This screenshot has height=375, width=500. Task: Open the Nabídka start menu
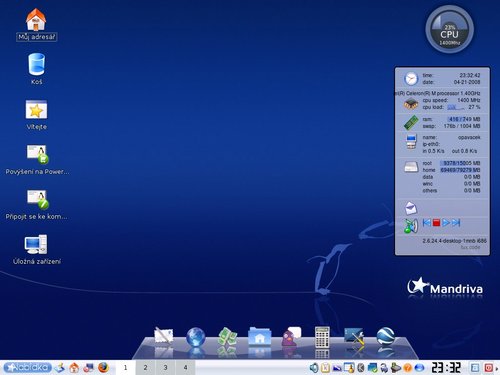tap(28, 367)
